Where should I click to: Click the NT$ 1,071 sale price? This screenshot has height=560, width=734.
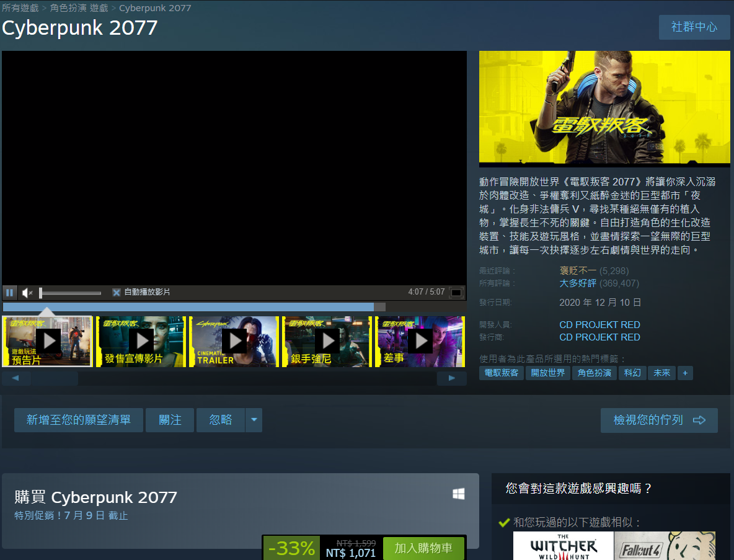[x=351, y=553]
